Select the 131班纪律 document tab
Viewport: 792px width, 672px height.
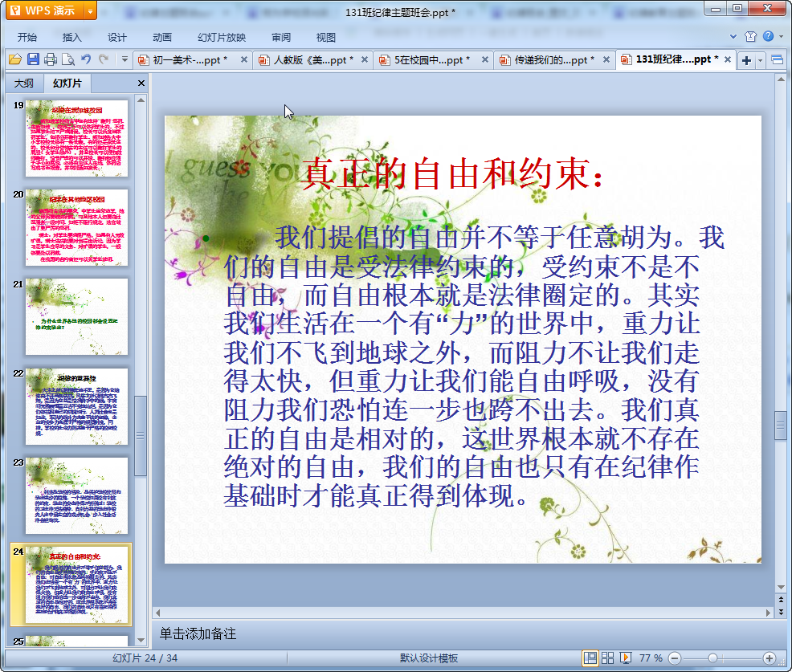click(676, 59)
